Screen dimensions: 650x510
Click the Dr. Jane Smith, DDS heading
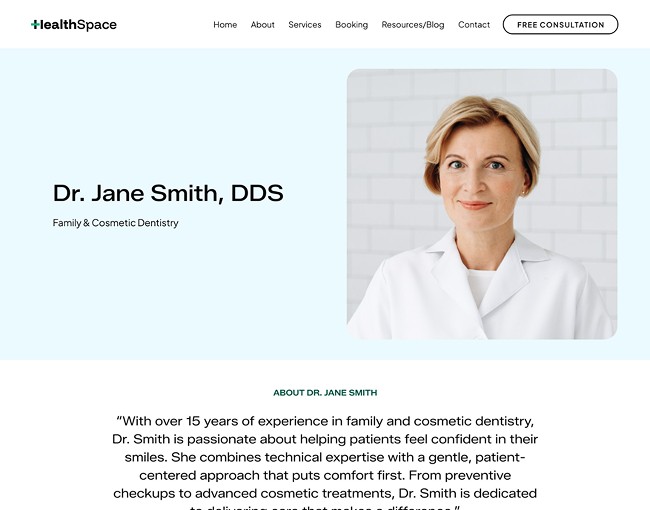(x=168, y=193)
